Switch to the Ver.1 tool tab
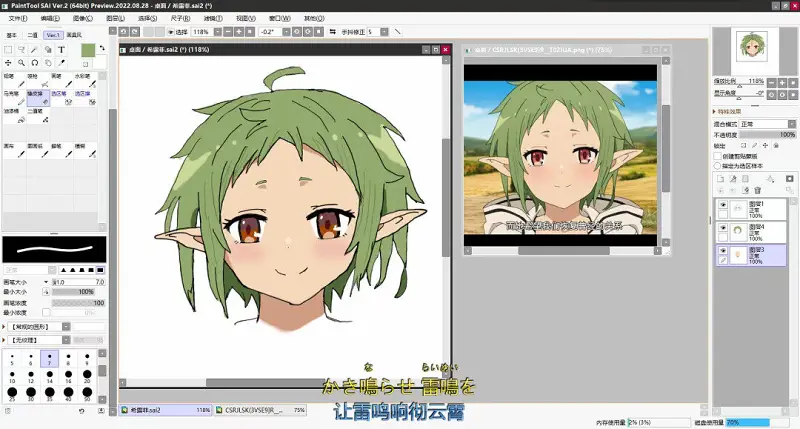The width and height of the screenshot is (800, 429). coord(53,35)
